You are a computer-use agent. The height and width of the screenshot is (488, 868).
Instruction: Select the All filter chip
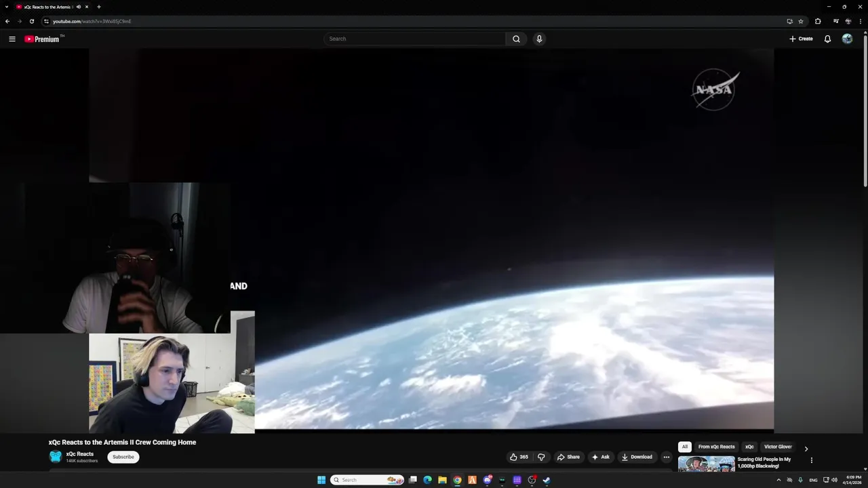tap(685, 447)
